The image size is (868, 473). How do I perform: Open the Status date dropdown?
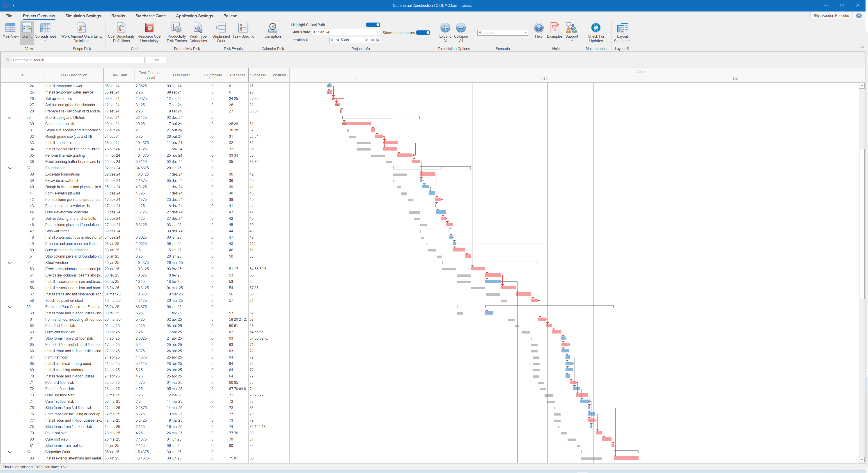click(377, 32)
